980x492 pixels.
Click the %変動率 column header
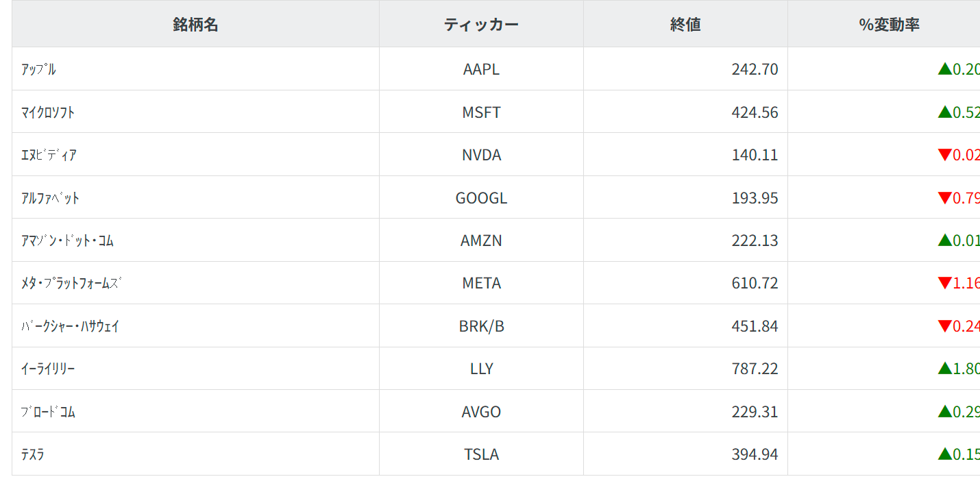889,25
